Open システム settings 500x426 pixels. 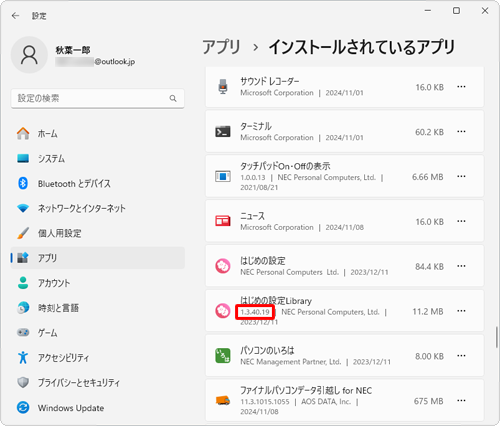click(x=97, y=159)
